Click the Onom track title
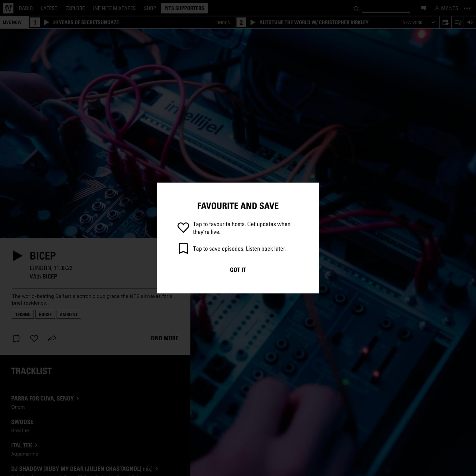 coord(18,407)
